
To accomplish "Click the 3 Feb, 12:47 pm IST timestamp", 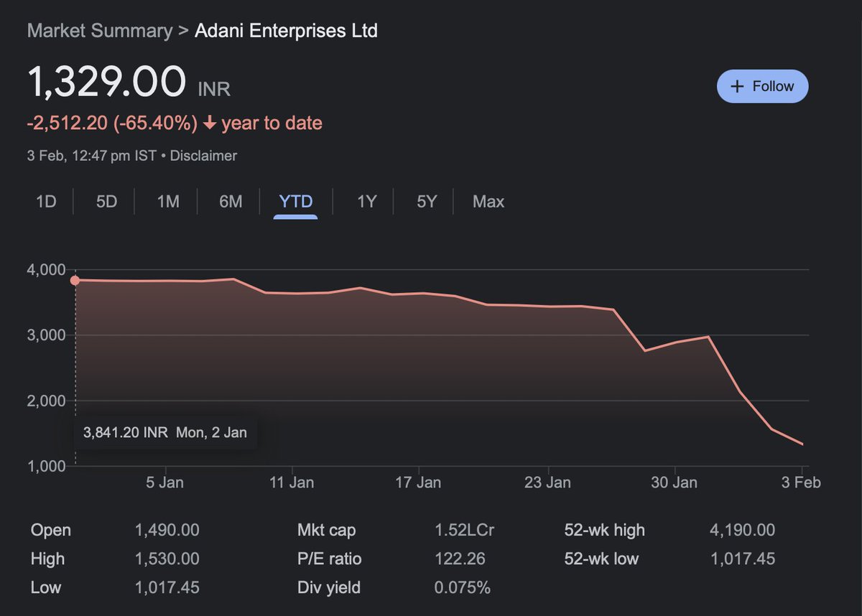I will pos(91,155).
